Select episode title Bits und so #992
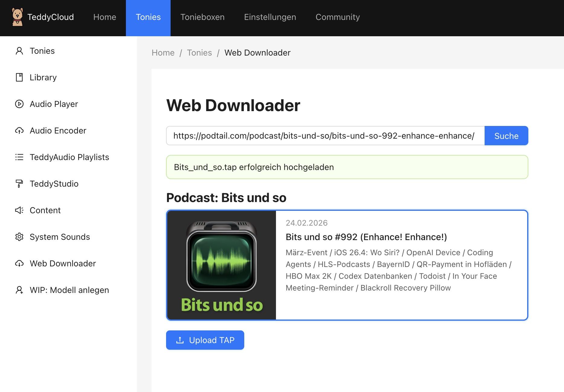The image size is (564, 392). [366, 237]
